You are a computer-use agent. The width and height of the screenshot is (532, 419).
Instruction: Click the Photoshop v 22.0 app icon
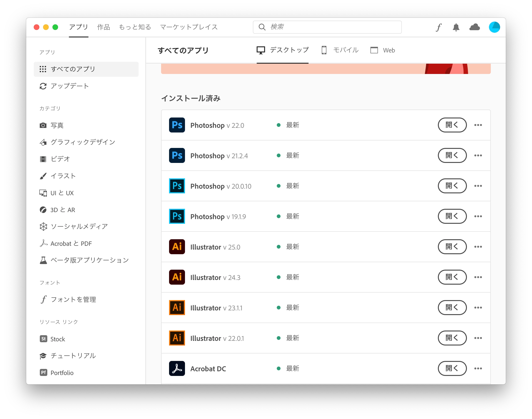[x=177, y=125]
